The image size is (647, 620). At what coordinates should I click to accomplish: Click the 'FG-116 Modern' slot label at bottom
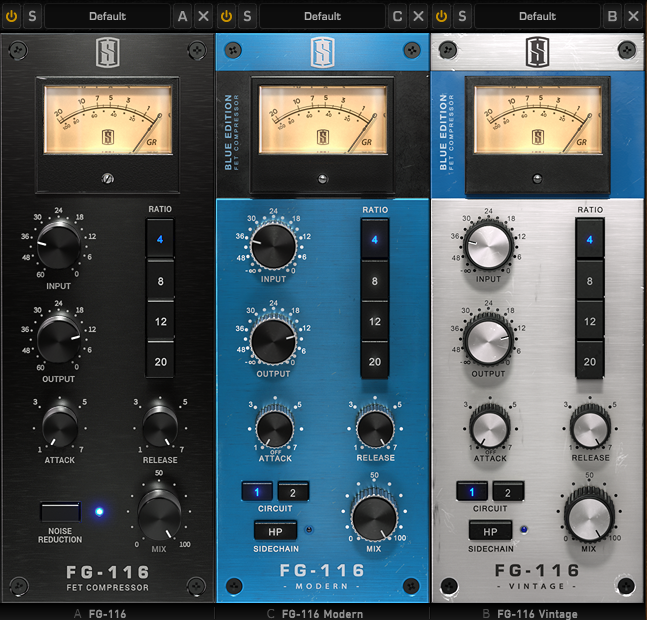click(322, 614)
